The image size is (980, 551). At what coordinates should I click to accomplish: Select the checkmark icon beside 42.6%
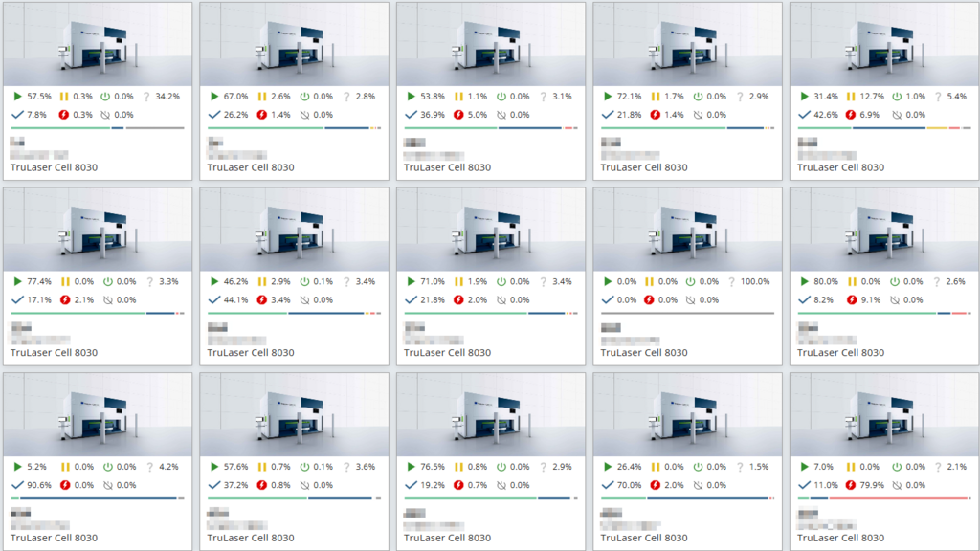(x=804, y=115)
